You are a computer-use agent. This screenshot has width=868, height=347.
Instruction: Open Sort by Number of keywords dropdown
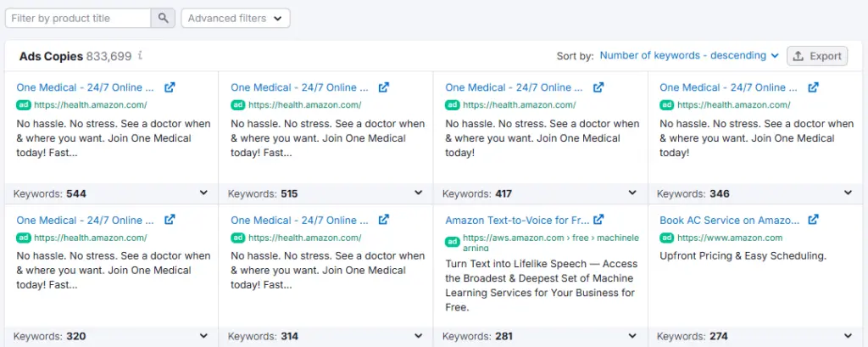coord(688,56)
